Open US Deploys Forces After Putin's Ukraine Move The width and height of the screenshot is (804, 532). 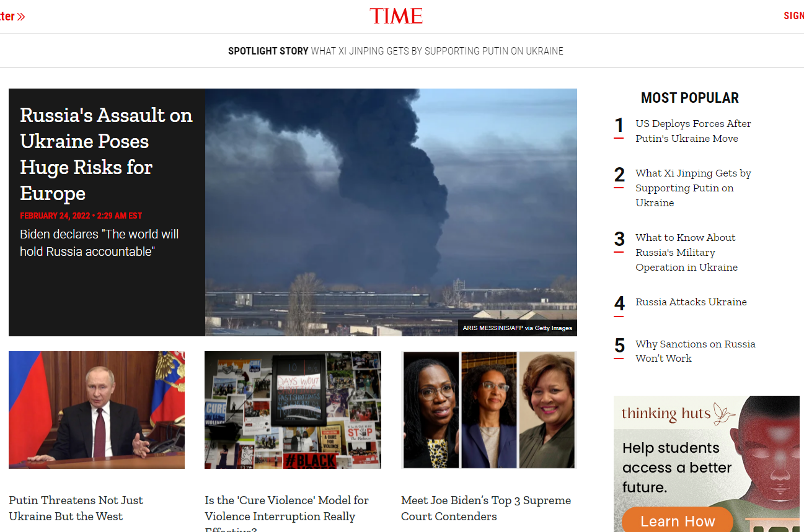693,131
